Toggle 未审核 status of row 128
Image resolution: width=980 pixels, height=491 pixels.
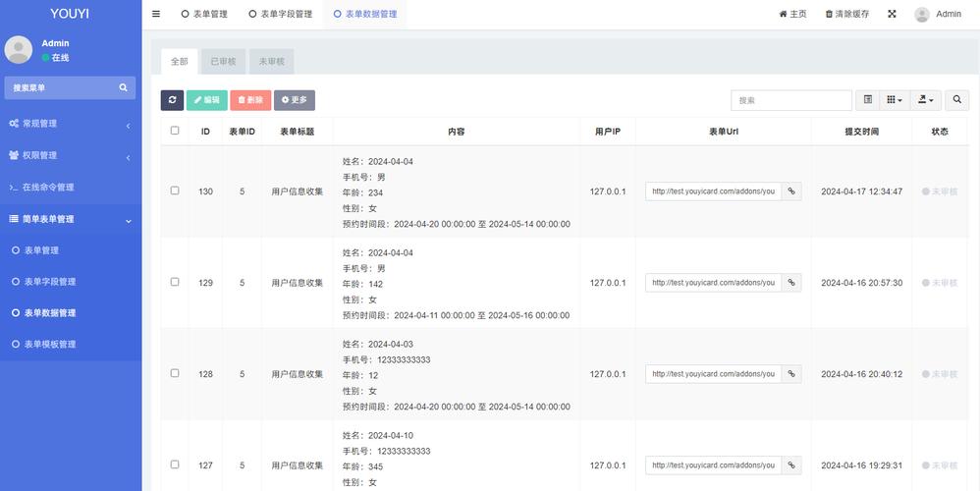pyautogui.click(x=940, y=374)
